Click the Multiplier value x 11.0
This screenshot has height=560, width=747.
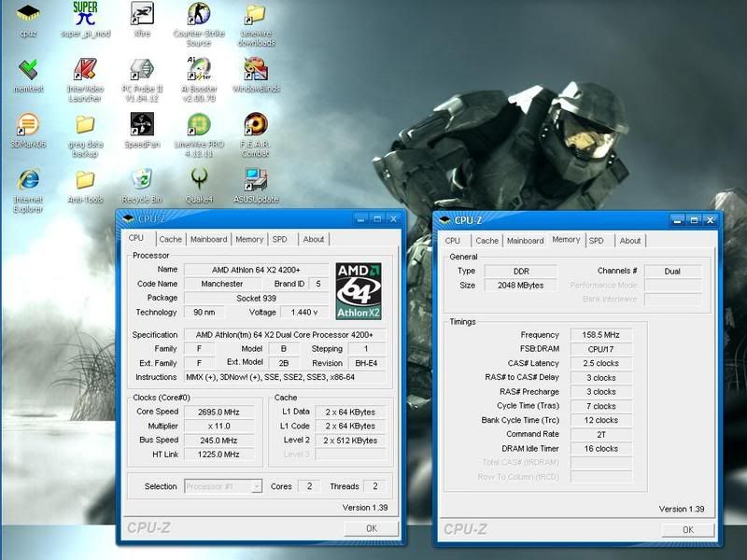tap(218, 426)
